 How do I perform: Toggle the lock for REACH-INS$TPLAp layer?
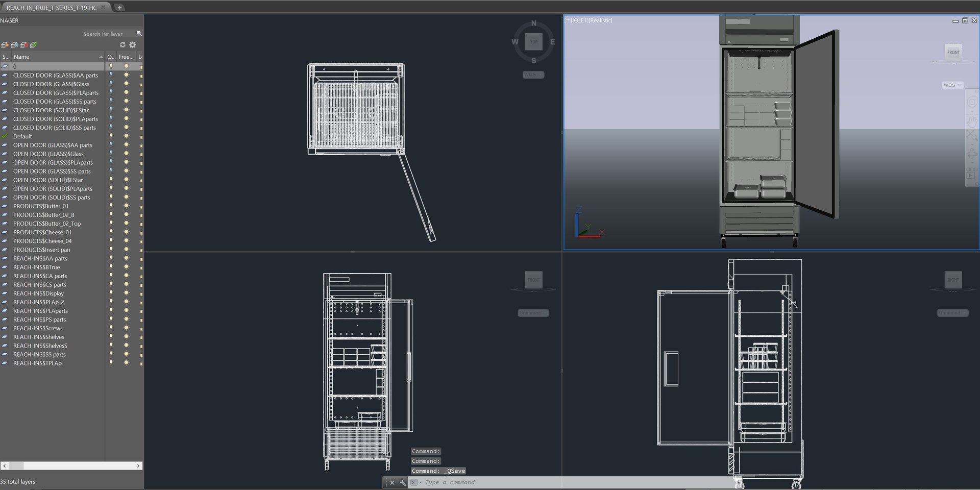coord(141,363)
